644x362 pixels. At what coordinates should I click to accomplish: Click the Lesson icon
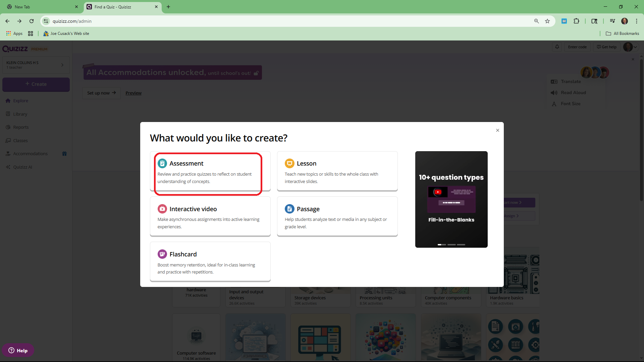coord(289,163)
